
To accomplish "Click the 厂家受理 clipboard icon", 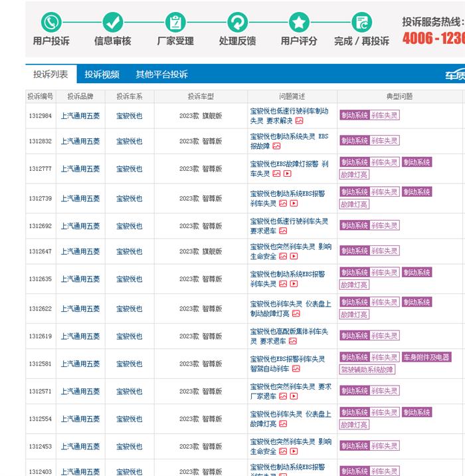I will pyautogui.click(x=175, y=22).
